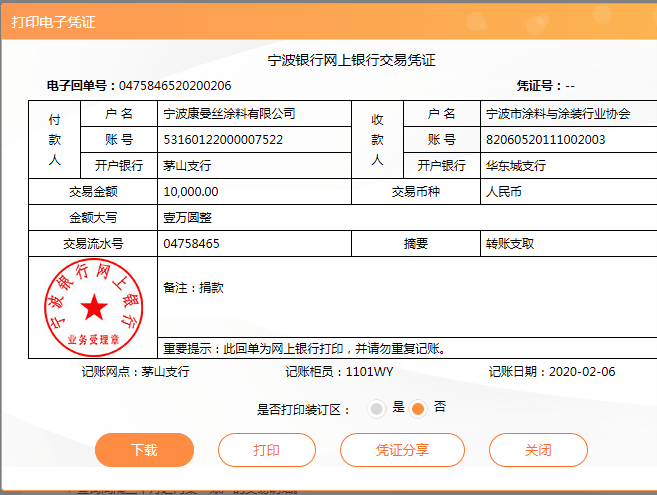Close the dialog with 关闭 button

(538, 450)
